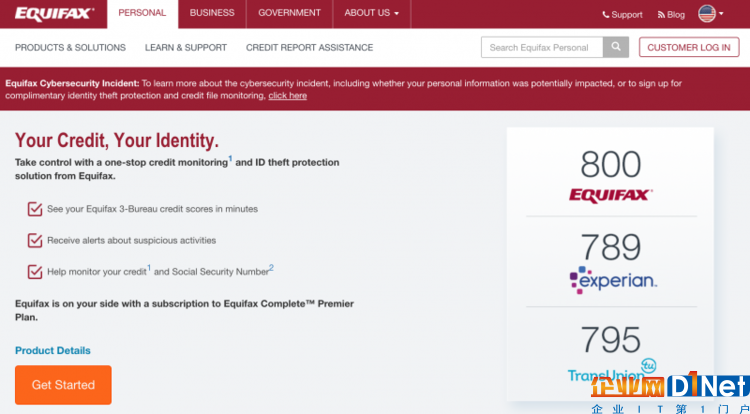
Task: Click the Get Started button
Action: click(x=63, y=385)
